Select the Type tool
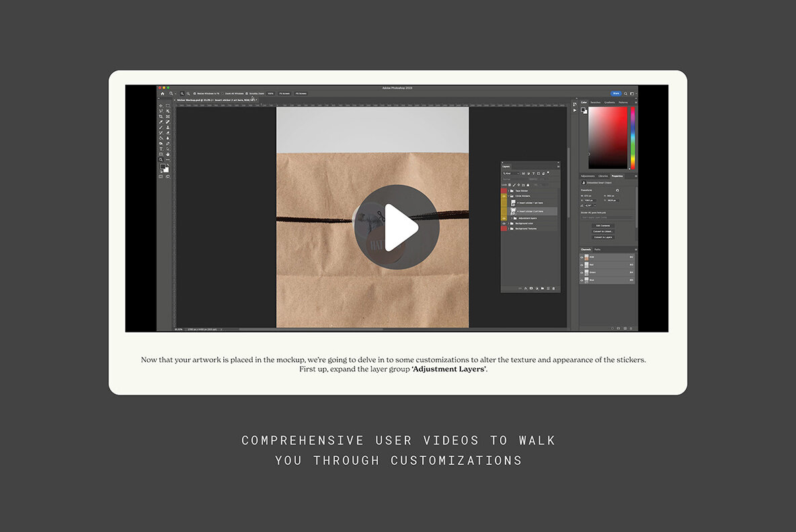The width and height of the screenshot is (796, 532). pyautogui.click(x=161, y=148)
